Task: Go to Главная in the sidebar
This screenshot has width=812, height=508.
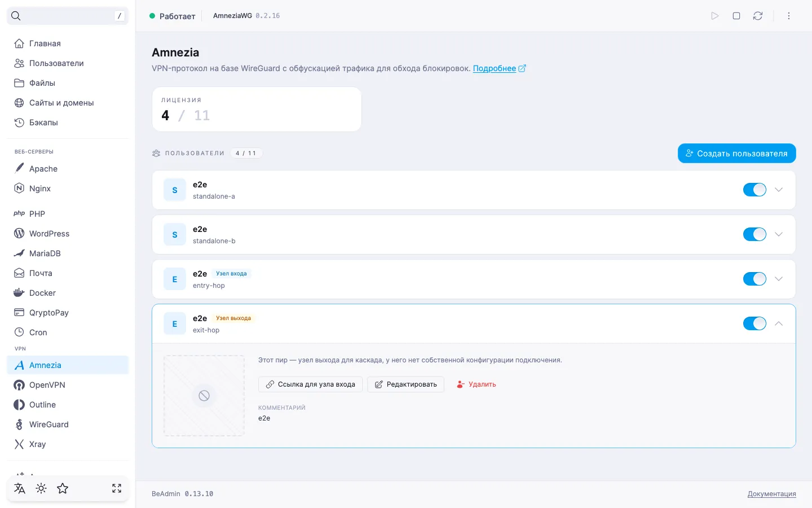Action: (68, 43)
